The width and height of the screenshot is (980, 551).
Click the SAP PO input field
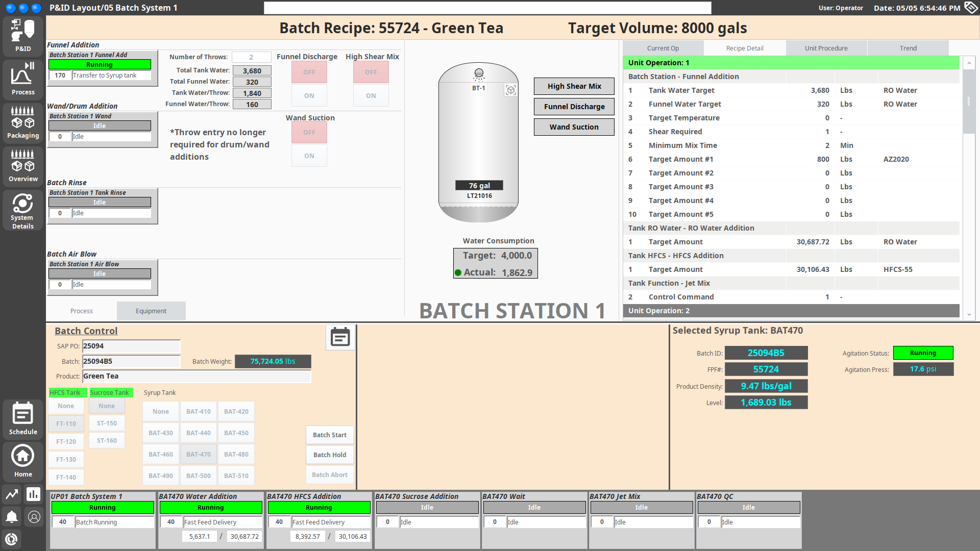(131, 346)
